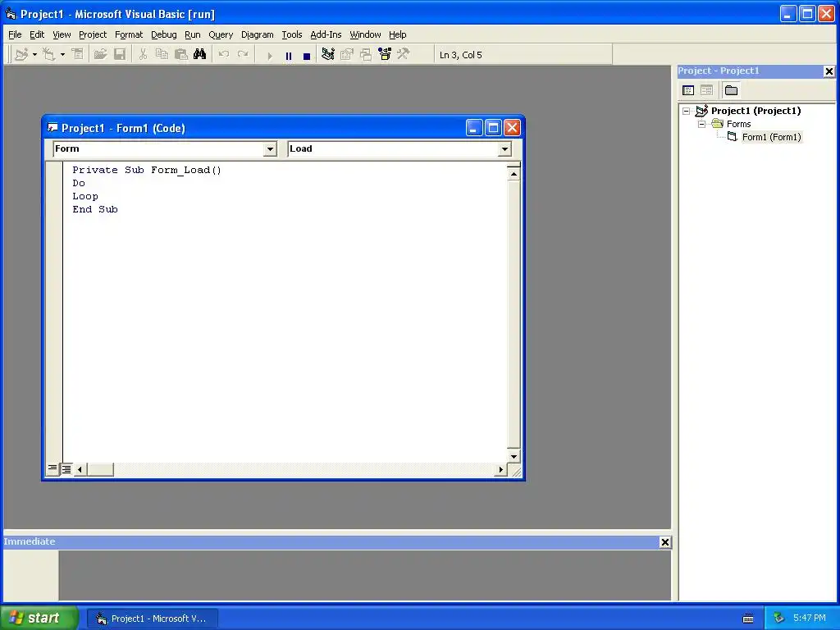
Task: Collapse the Project1 (Project1) tree node
Action: point(687,112)
